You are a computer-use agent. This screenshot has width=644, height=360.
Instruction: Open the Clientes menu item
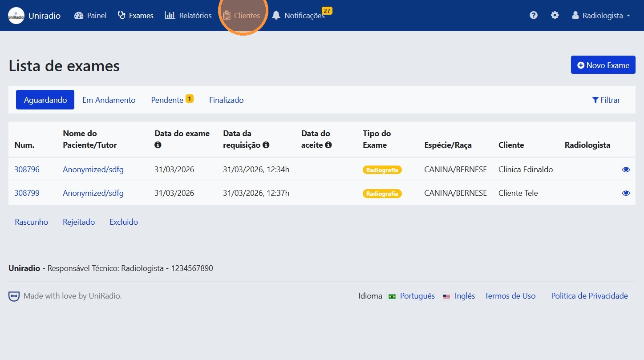(x=242, y=16)
